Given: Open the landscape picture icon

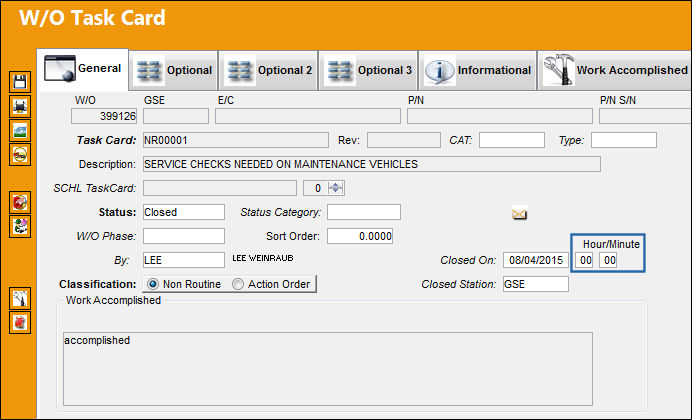Looking at the screenshot, I should coord(20,131).
